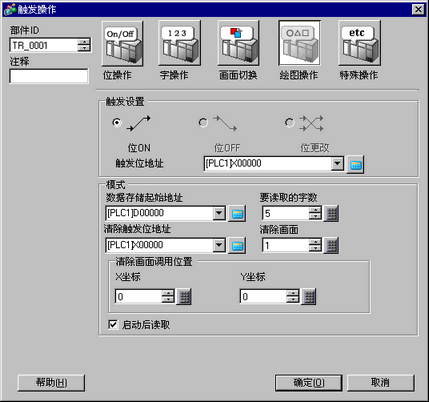This screenshot has width=429, height=402.
Task: Click the 帮助(H) button
Action: point(51,383)
